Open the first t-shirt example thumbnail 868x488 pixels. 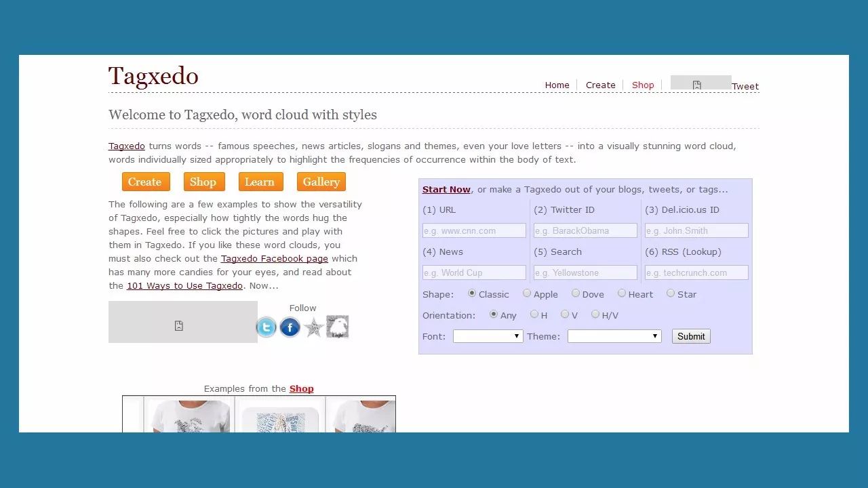pyautogui.click(x=189, y=415)
